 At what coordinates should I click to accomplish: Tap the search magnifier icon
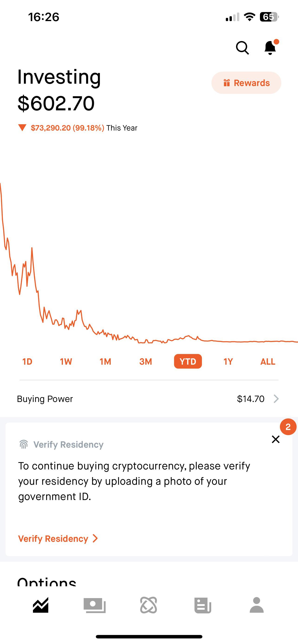pos(242,48)
